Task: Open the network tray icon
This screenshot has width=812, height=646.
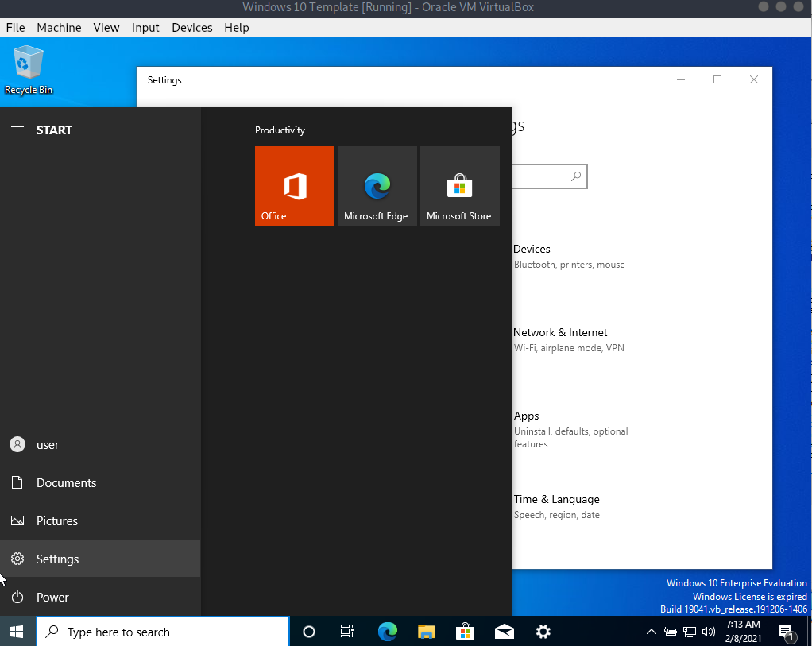Action: 690,632
